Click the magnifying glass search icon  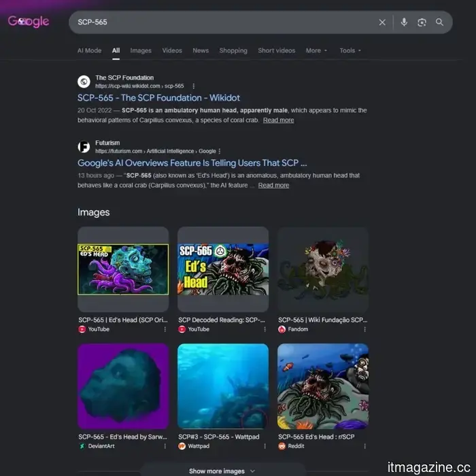[439, 22]
